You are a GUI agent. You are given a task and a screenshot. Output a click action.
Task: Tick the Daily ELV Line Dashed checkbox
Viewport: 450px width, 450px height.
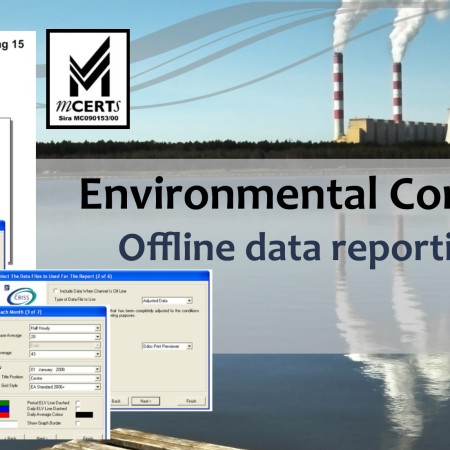pyautogui.click(x=77, y=409)
